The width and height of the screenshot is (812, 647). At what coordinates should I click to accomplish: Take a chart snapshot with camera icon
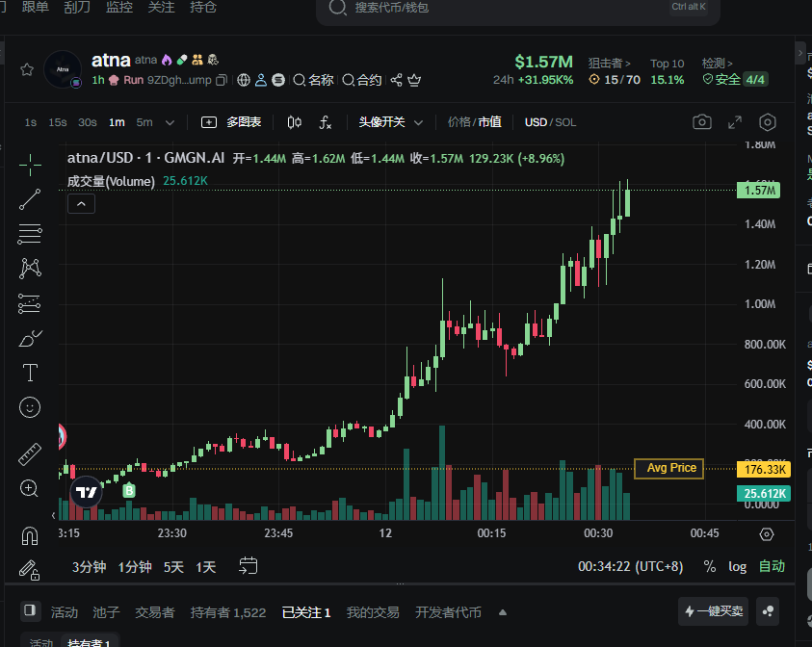click(702, 122)
